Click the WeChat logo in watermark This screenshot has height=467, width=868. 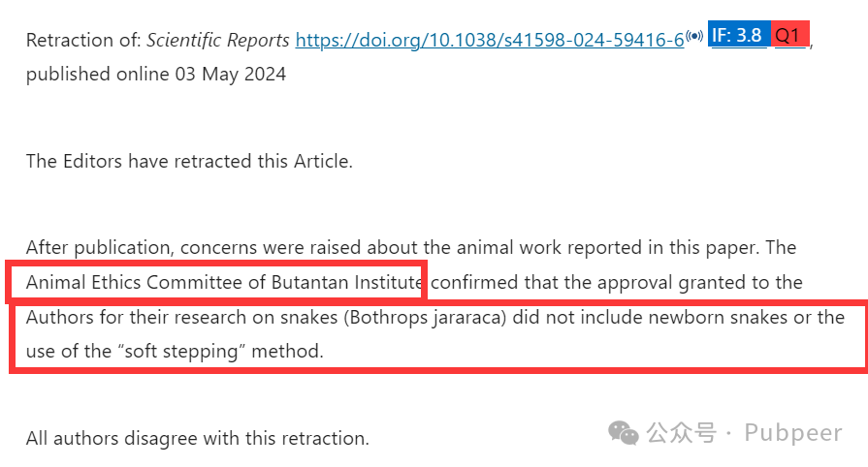click(624, 433)
